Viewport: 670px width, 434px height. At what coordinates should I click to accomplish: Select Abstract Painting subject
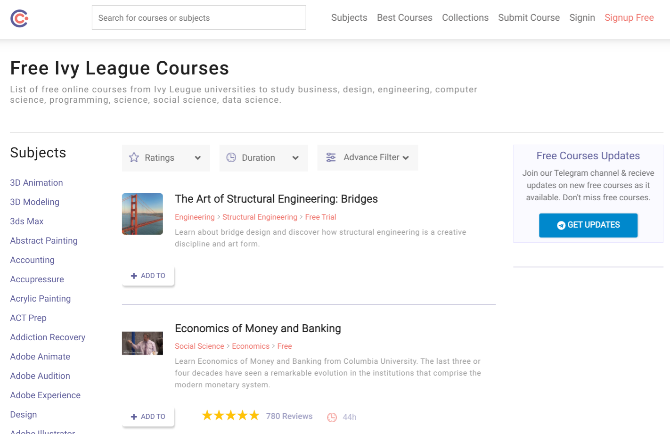click(44, 240)
